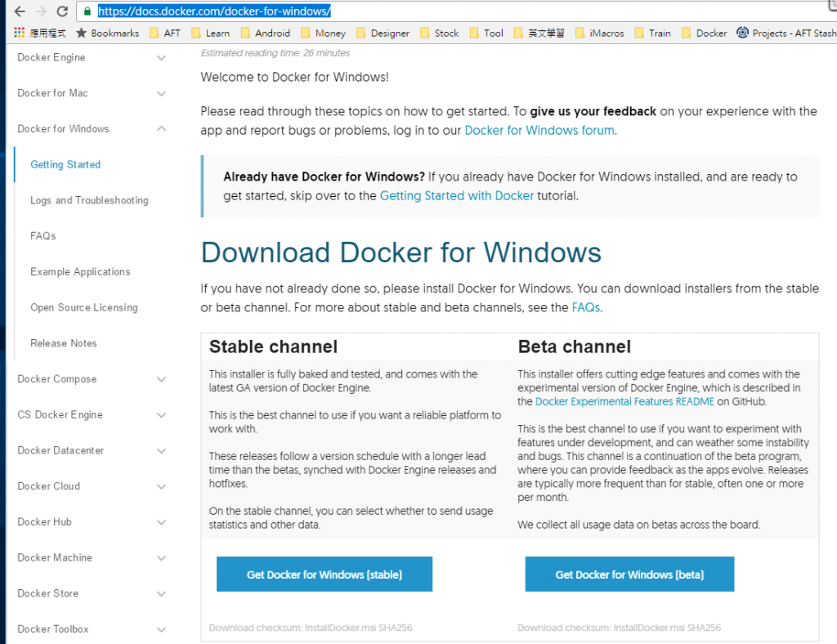Click the browser back arrow
This screenshot has width=837, height=644.
20,11
